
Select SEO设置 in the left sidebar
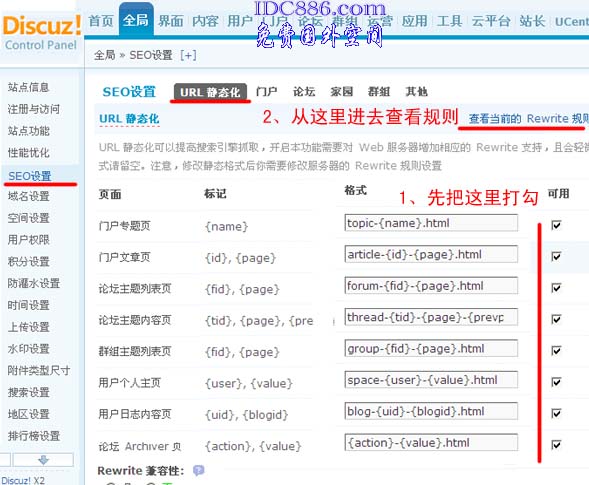click(30, 176)
